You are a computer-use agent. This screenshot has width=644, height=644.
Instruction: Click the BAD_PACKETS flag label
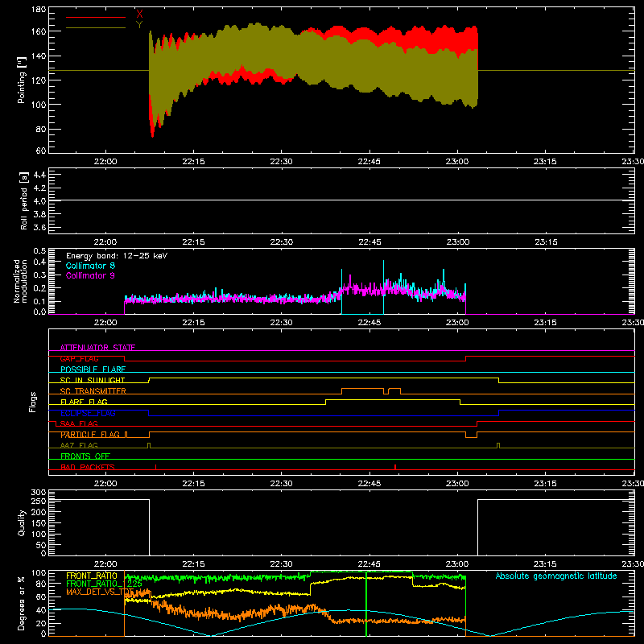pyautogui.click(x=88, y=467)
